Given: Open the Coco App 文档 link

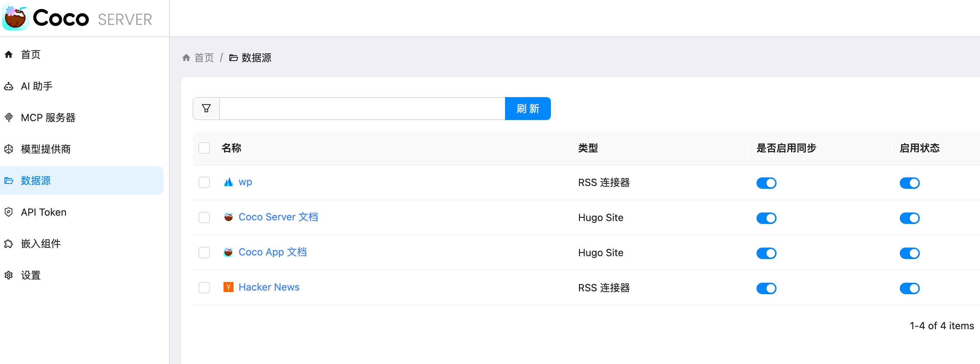Looking at the screenshot, I should tap(272, 252).
